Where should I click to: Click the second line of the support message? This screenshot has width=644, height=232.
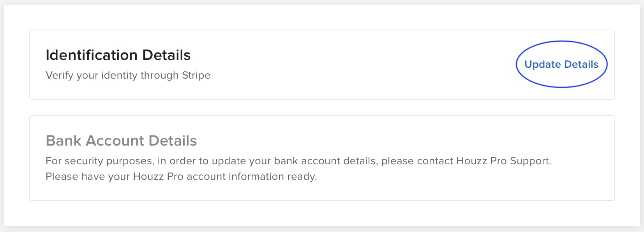[x=181, y=176]
